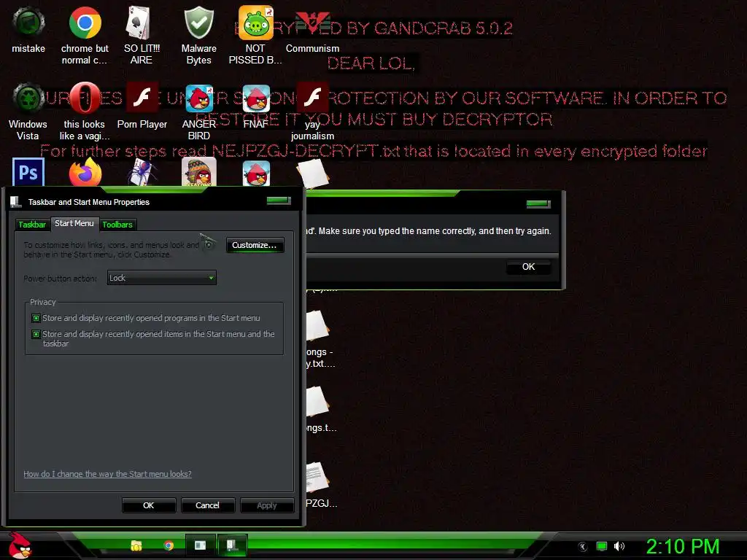Viewport: 747px width, 560px height.
Task: Switch to the Start Menu tab
Action: coord(74,223)
